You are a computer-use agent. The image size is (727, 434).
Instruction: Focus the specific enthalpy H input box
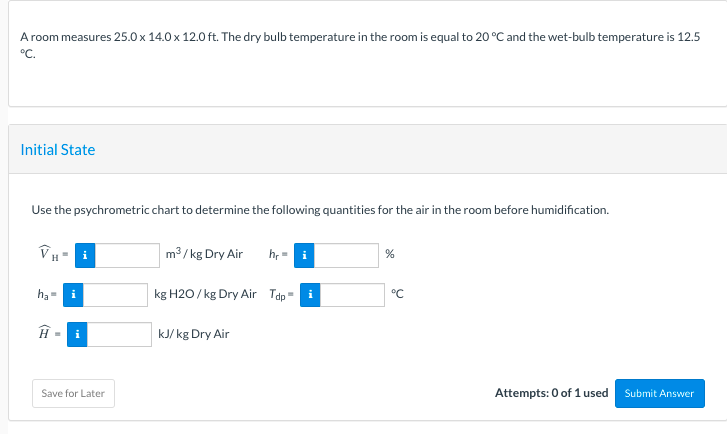[116, 333]
